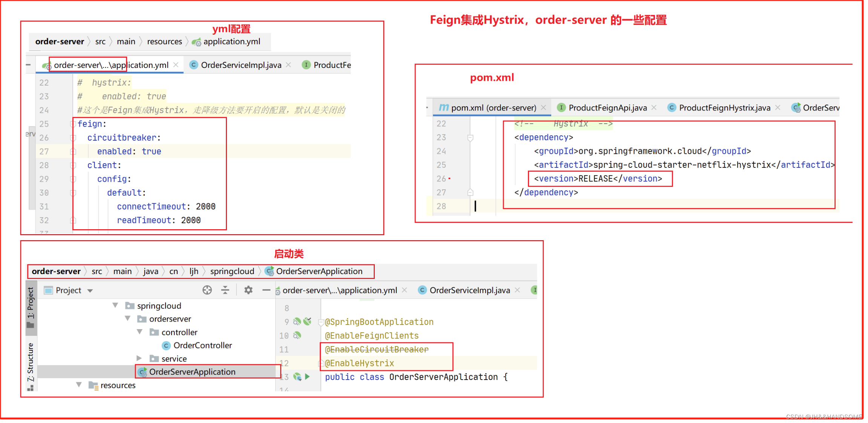Viewport: 868px width, 423px height.
Task: Click springcloud in the bottom breadcrumb
Action: click(232, 271)
